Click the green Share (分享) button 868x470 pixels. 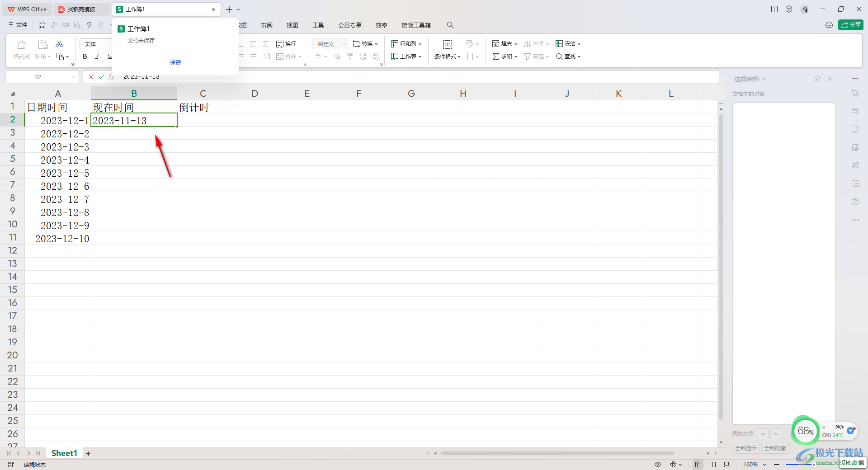pyautogui.click(x=851, y=25)
